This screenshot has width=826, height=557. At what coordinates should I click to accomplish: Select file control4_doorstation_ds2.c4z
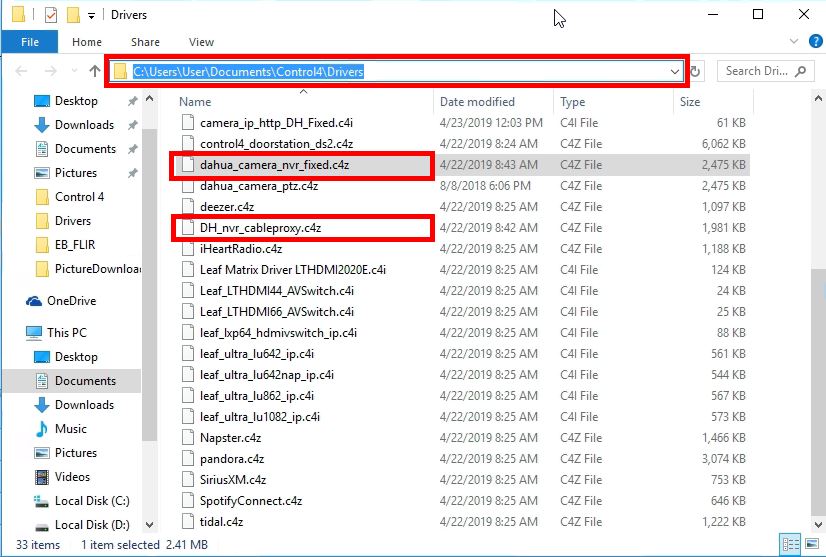pos(276,144)
